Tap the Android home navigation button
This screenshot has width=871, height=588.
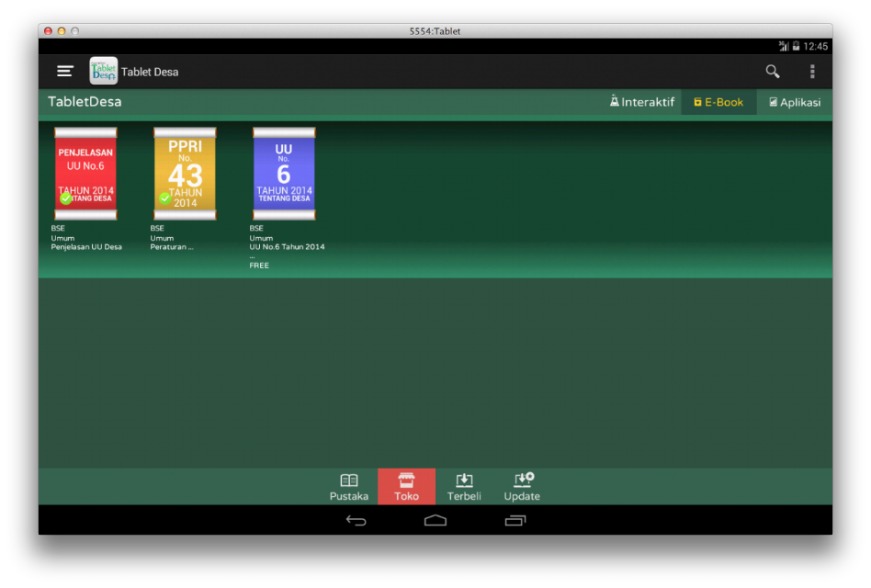[435, 520]
